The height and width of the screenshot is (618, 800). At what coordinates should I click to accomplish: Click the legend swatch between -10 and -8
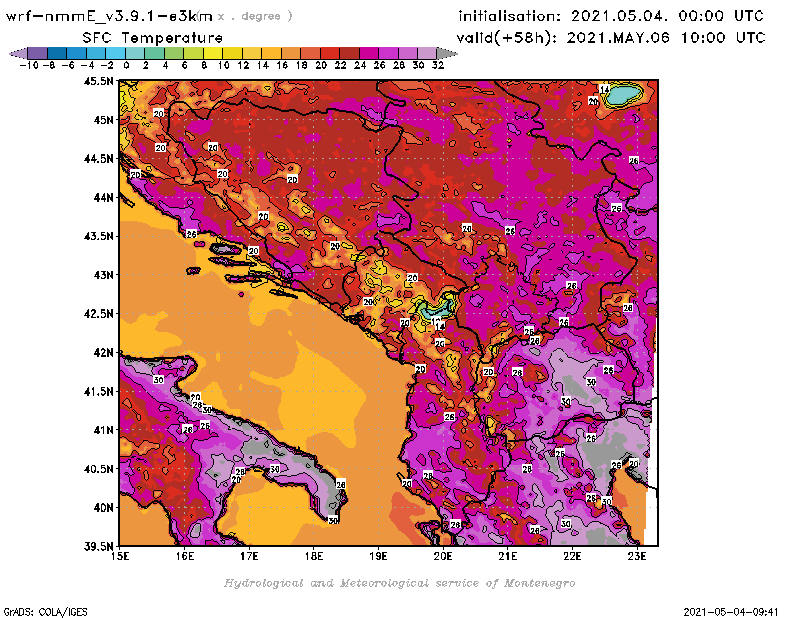pyautogui.click(x=38, y=53)
